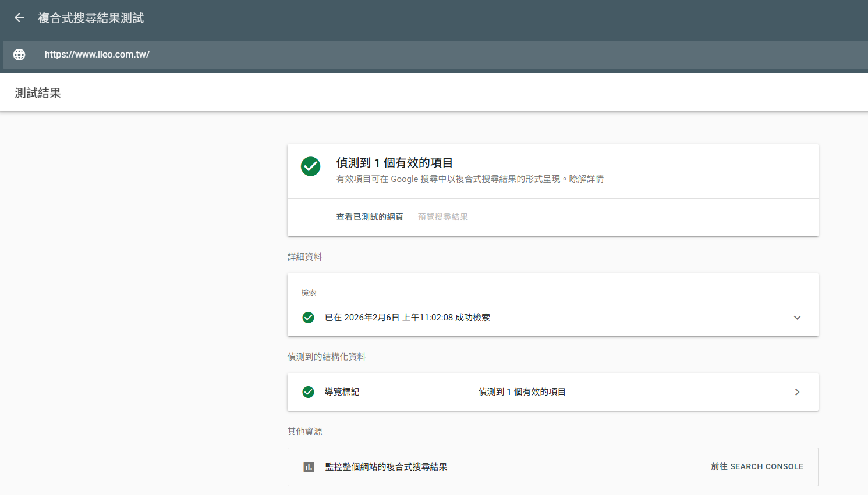Click the valid item count in 導覽標記 row
The image size is (868, 495).
click(x=522, y=392)
